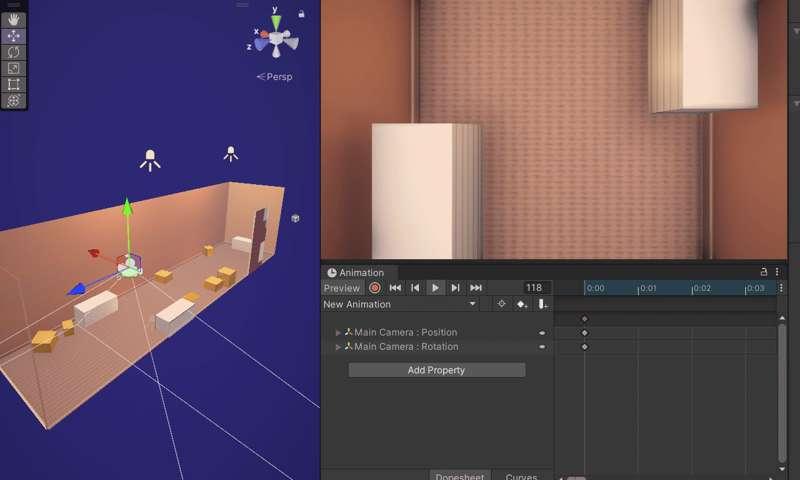This screenshot has width=800, height=480.
Task: Click the Add Event icon
Action: pyautogui.click(x=542, y=304)
